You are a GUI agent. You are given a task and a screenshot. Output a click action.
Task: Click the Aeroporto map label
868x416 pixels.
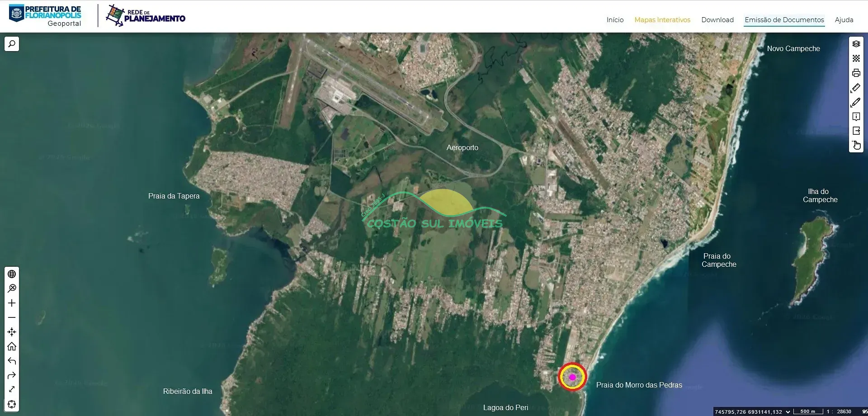pyautogui.click(x=462, y=148)
